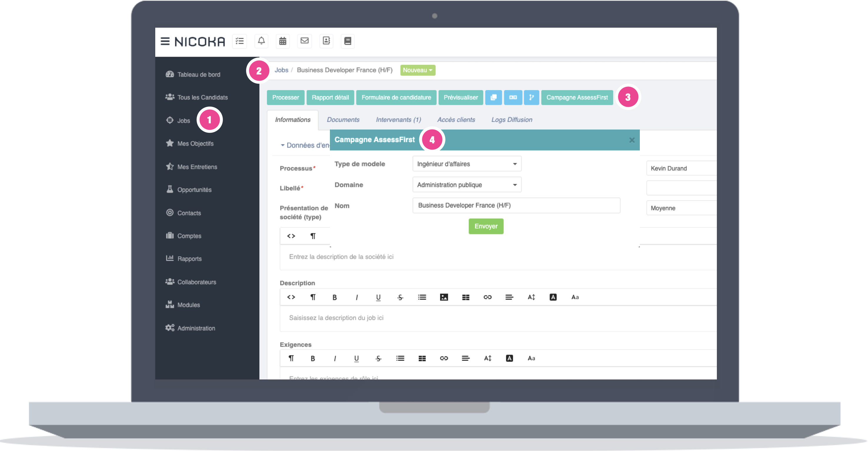Open the Logs Diffusion tab

click(x=512, y=120)
